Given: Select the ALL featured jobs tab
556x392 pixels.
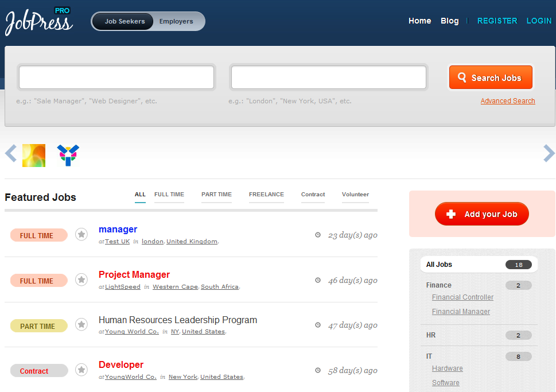Looking at the screenshot, I should click(x=140, y=195).
